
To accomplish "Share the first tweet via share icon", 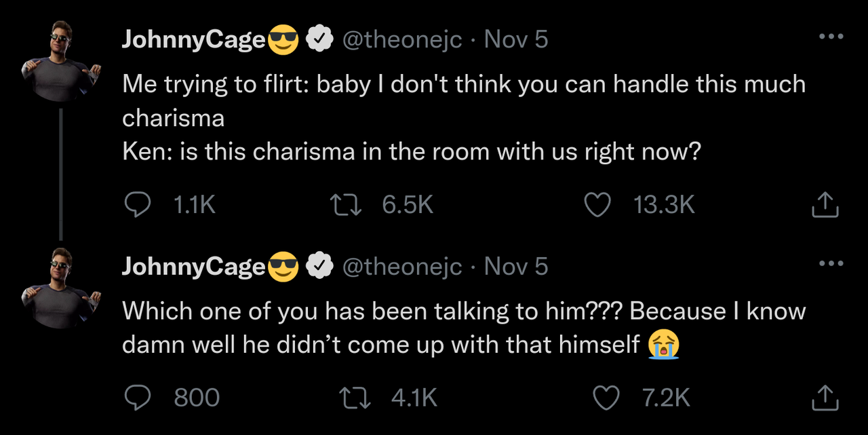I will (x=825, y=204).
